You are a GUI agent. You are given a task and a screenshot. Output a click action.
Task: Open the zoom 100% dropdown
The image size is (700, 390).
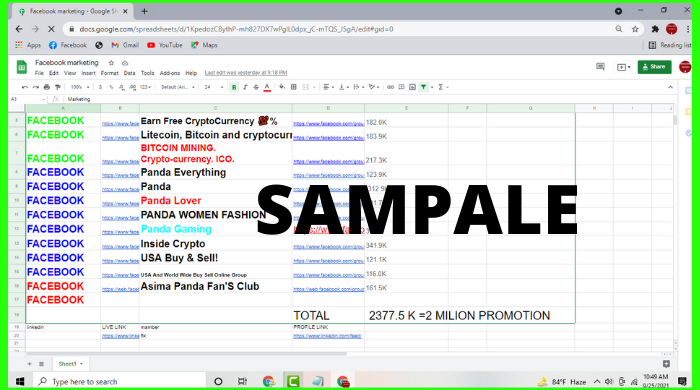(x=80, y=87)
